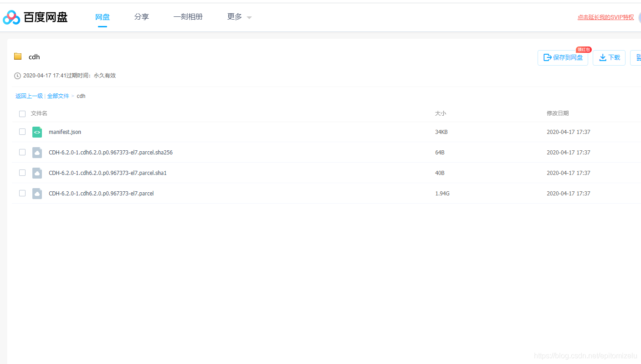The height and width of the screenshot is (364, 641).
Task: Click the manifest.json code file icon
Action: pyautogui.click(x=37, y=132)
